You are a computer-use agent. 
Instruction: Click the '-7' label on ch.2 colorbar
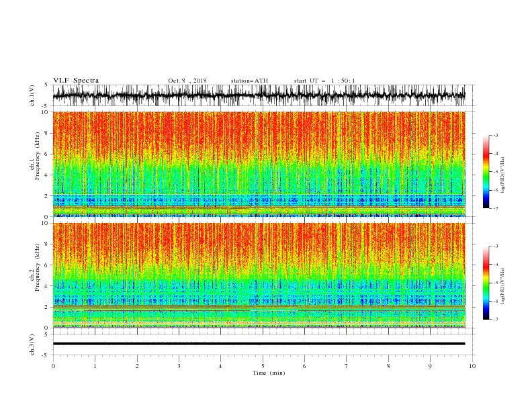click(x=495, y=319)
